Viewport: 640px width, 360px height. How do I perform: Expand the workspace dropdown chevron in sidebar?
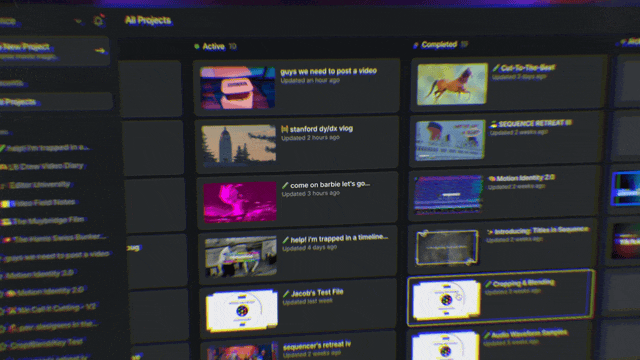[x=78, y=21]
